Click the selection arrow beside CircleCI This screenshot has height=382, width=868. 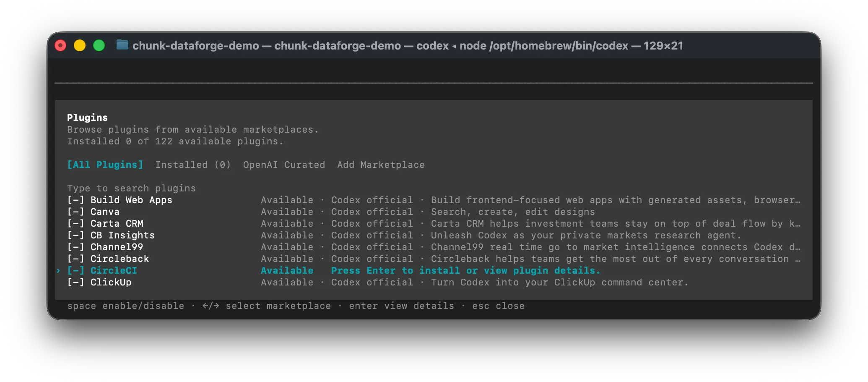tap(59, 271)
